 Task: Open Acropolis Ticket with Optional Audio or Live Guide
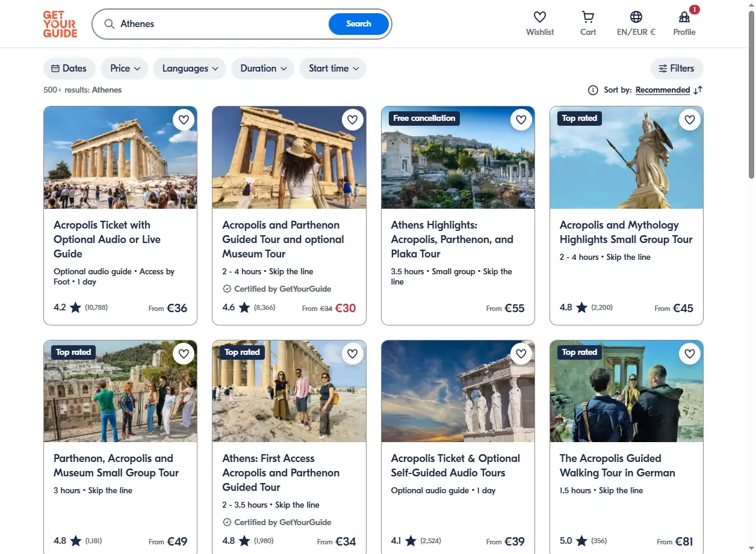point(107,239)
